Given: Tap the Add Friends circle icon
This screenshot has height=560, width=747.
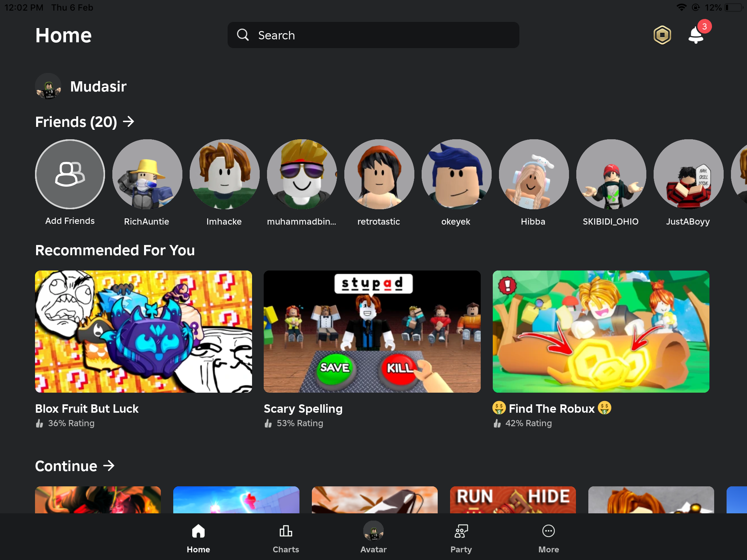Looking at the screenshot, I should coord(70,174).
